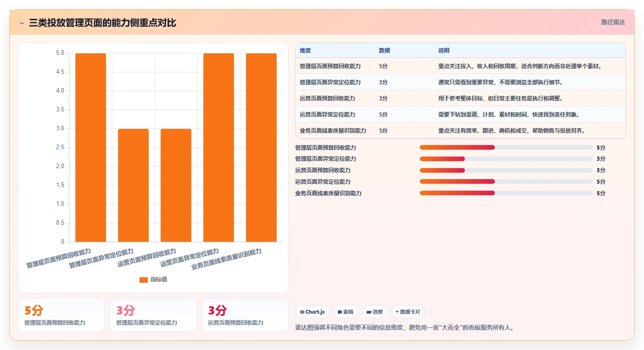Open the pink 3分 管理层页面异常定位能力 card

(x=153, y=315)
